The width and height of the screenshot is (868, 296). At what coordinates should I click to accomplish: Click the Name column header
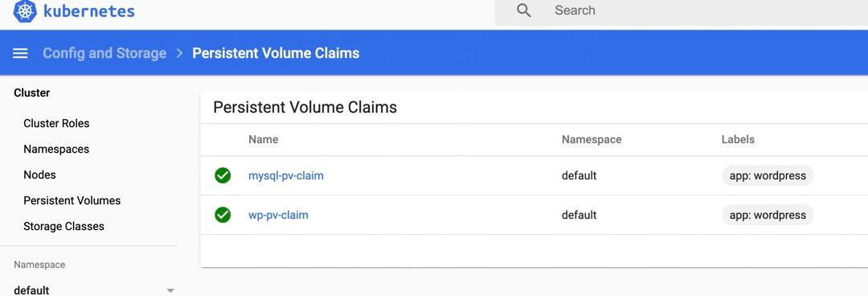point(264,140)
